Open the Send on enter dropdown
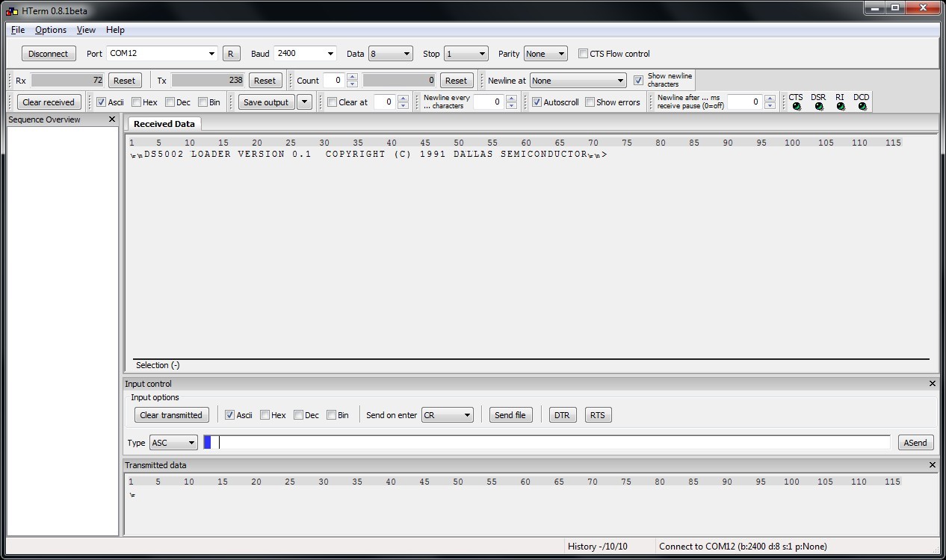 click(467, 415)
